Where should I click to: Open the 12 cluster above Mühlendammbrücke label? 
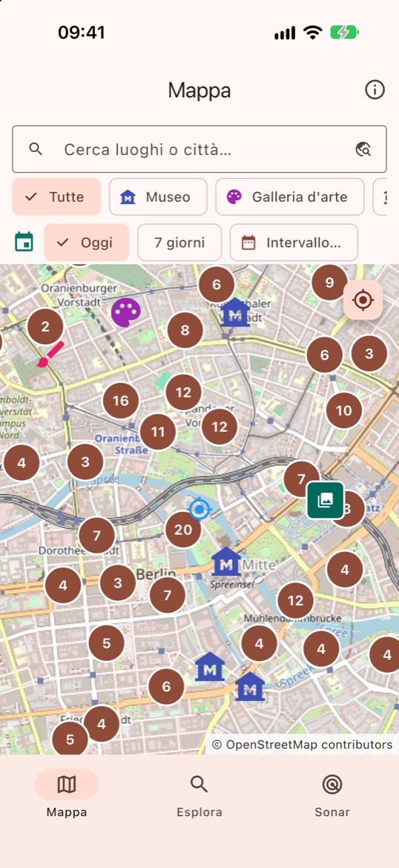[295, 601]
